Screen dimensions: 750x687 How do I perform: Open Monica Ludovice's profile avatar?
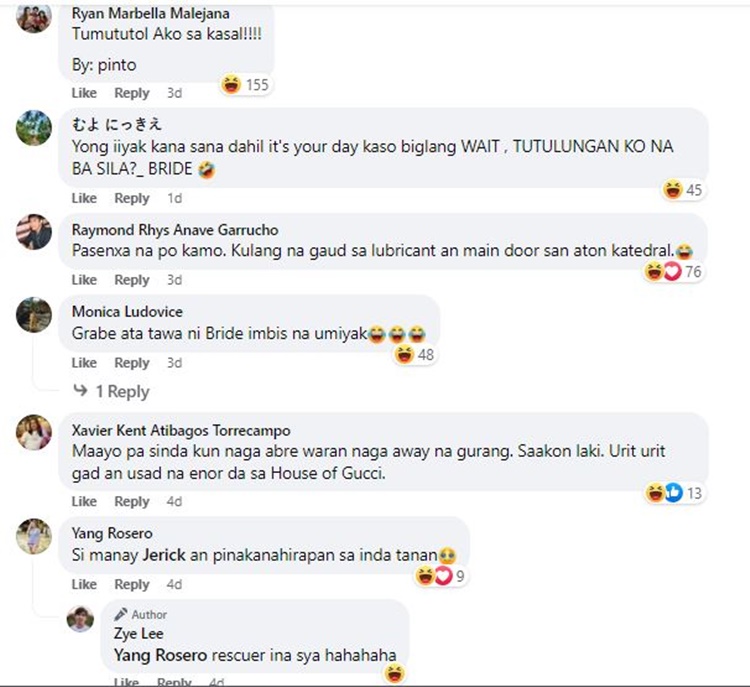[33, 315]
